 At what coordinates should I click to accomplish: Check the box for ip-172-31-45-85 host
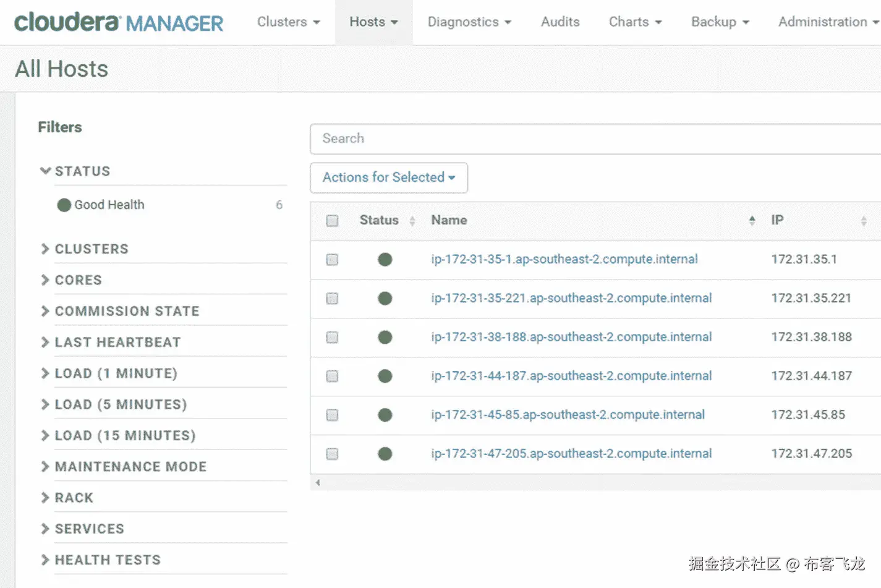pyautogui.click(x=332, y=415)
